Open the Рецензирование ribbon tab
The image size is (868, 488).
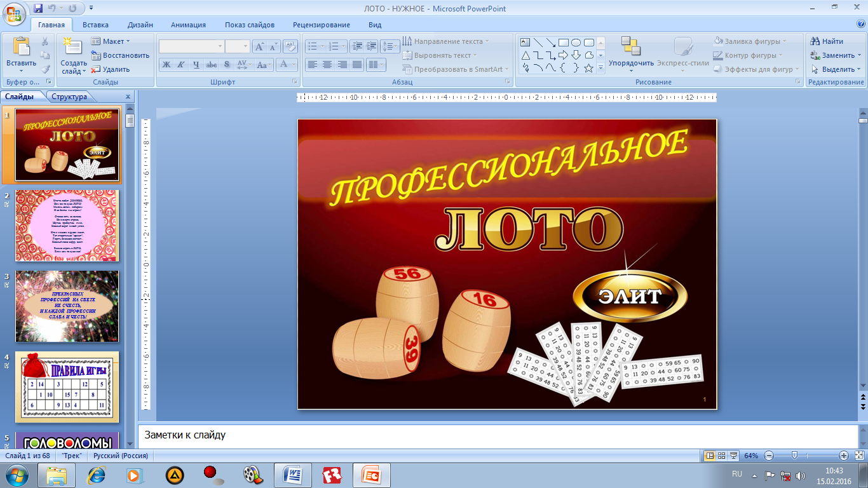coord(322,25)
